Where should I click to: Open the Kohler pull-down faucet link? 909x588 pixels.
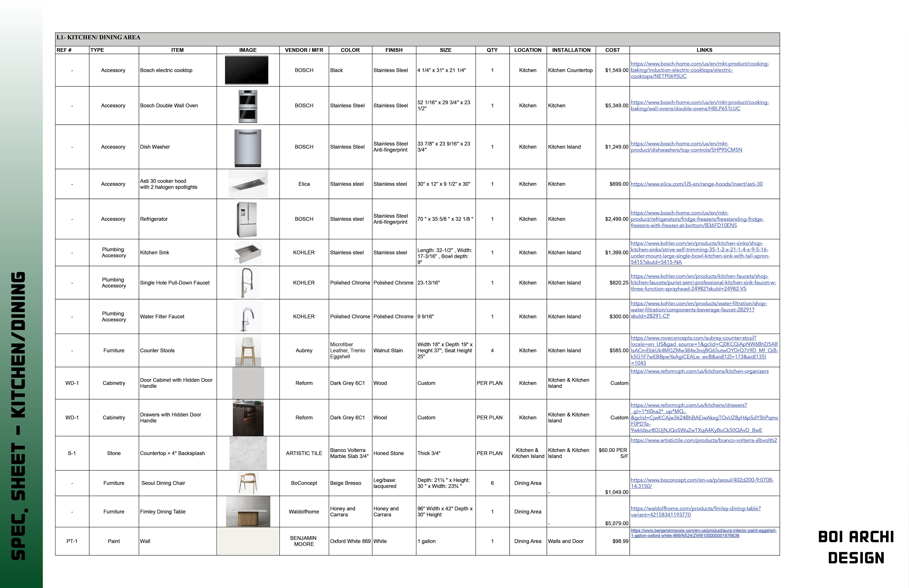coord(703,283)
